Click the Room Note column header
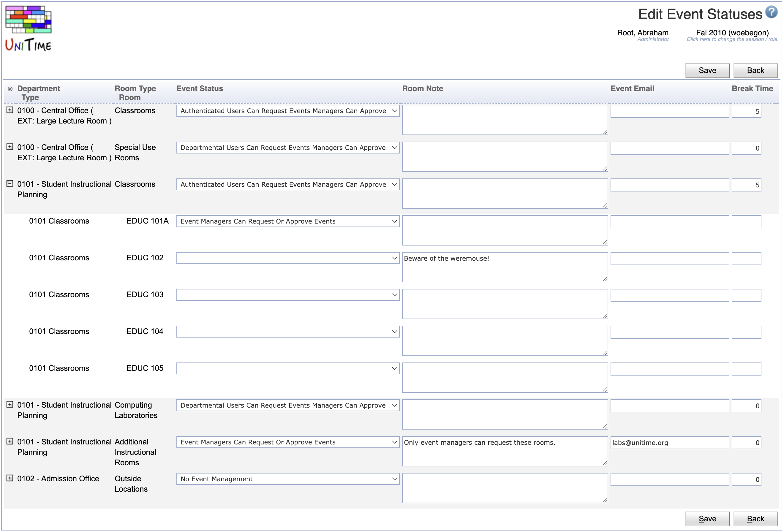Screen dimensions: 784x532 point(422,89)
